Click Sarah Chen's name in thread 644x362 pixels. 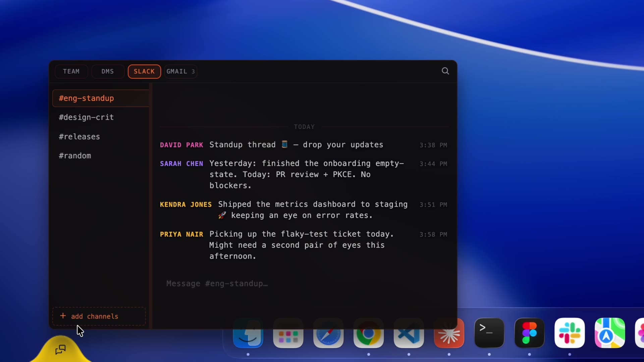(181, 164)
